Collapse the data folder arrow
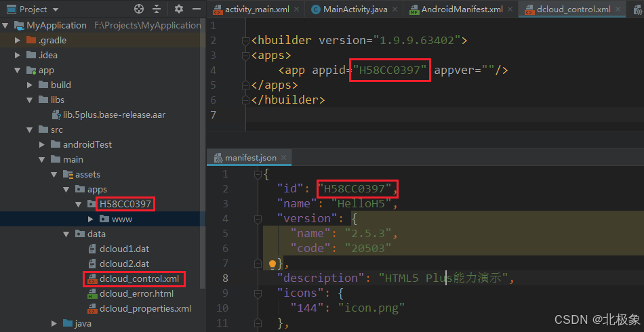This screenshot has height=332, width=644. pos(66,234)
